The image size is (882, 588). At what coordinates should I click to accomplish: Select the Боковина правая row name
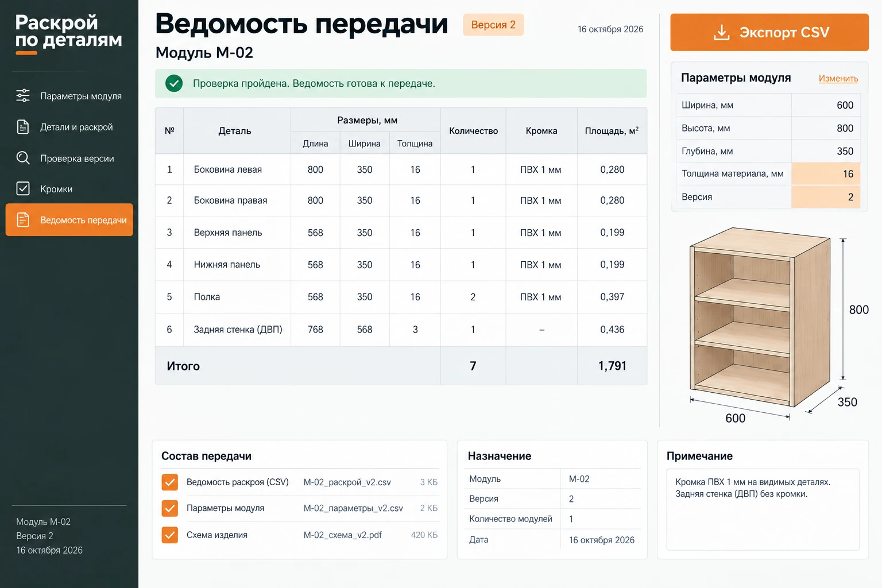click(x=230, y=200)
